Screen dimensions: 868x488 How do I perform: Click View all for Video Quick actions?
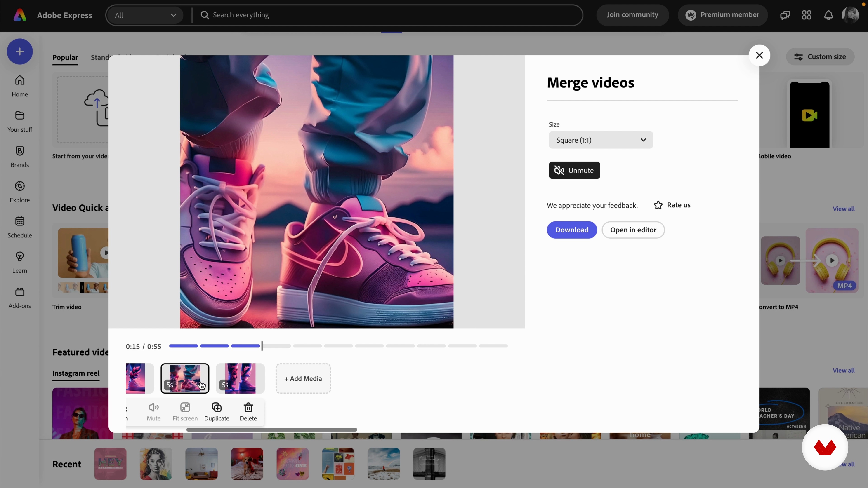point(843,209)
